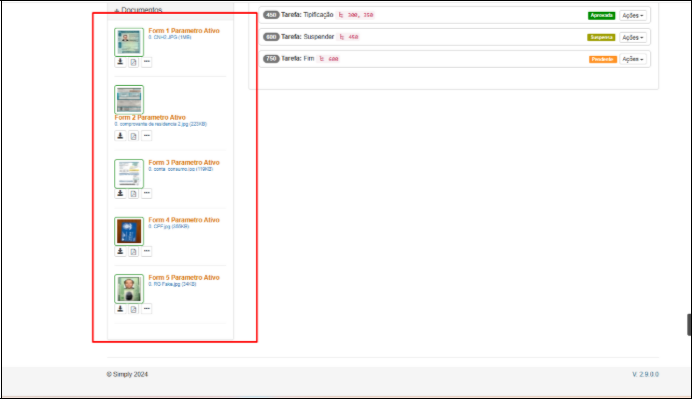
Task: Download the Form 4 Parametro Ativo document
Action: (120, 251)
